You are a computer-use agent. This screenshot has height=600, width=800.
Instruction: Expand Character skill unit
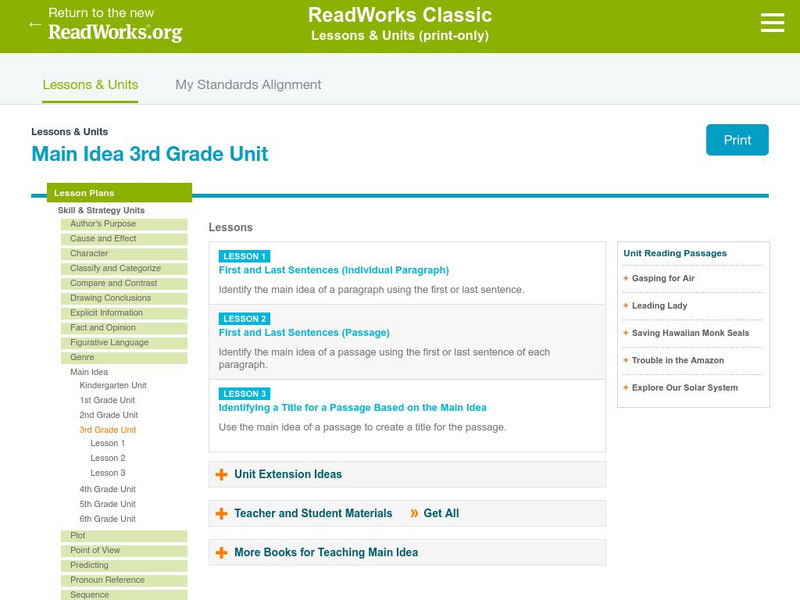(124, 254)
